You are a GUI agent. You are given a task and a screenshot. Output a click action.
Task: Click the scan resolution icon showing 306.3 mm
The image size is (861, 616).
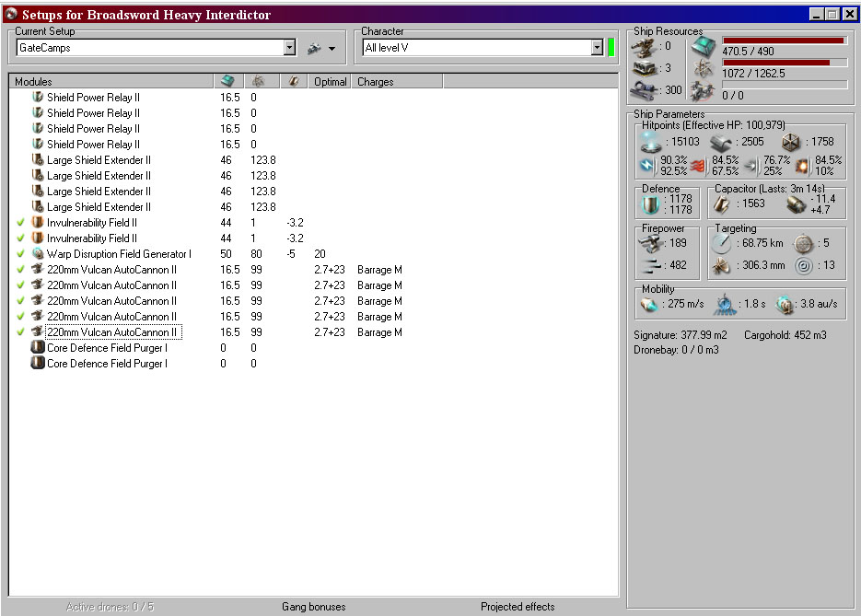click(721, 266)
